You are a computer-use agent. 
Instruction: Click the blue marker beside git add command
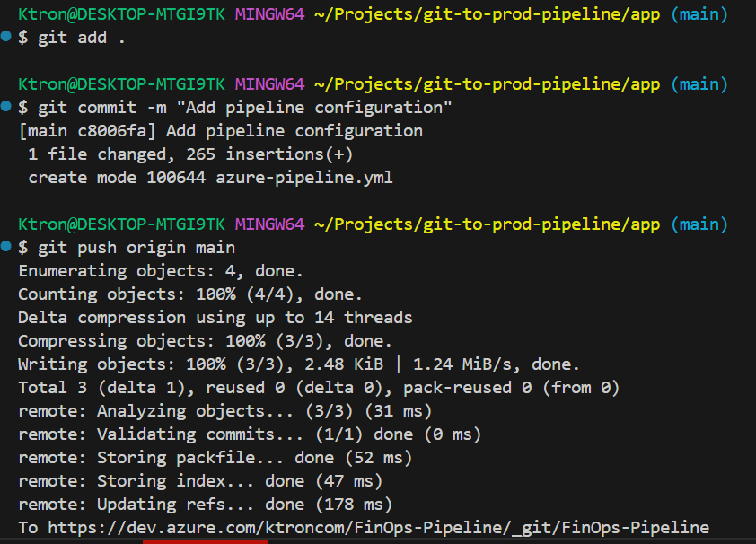[x=7, y=38]
